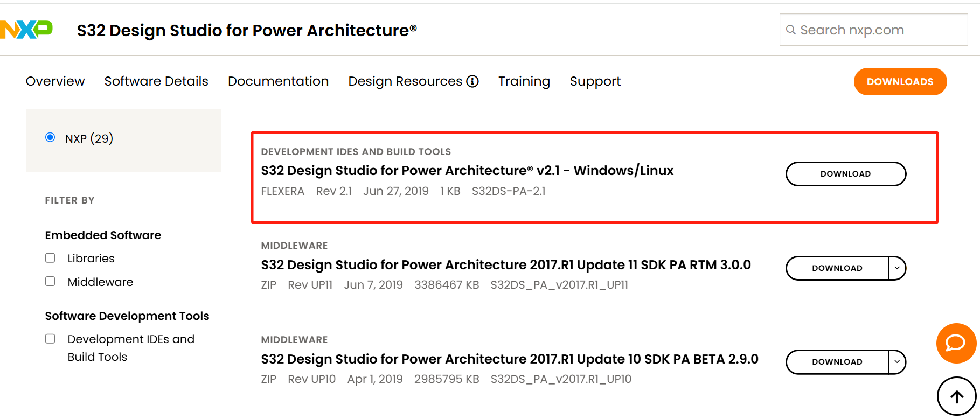
Task: Open the Documentation tab
Action: point(278,81)
